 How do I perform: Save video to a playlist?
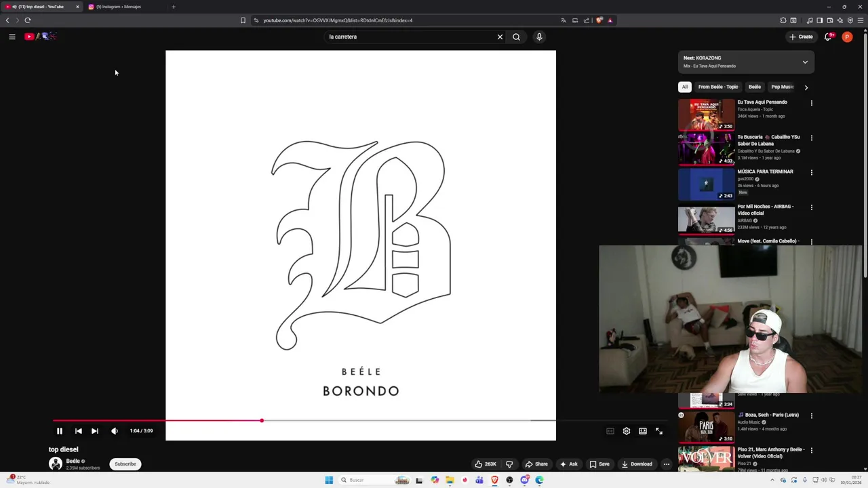pos(599,464)
